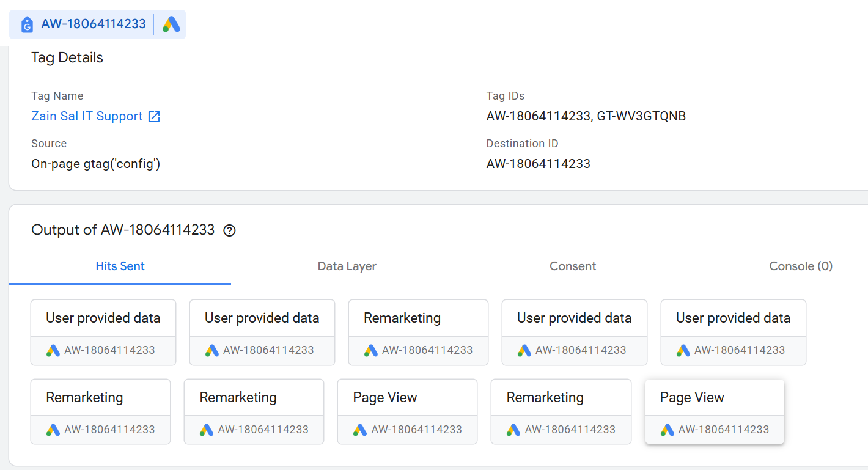Select the Tag IDs value 'AW-18064114233, GT-WV3GTQNB'
This screenshot has width=868, height=470.
(586, 116)
